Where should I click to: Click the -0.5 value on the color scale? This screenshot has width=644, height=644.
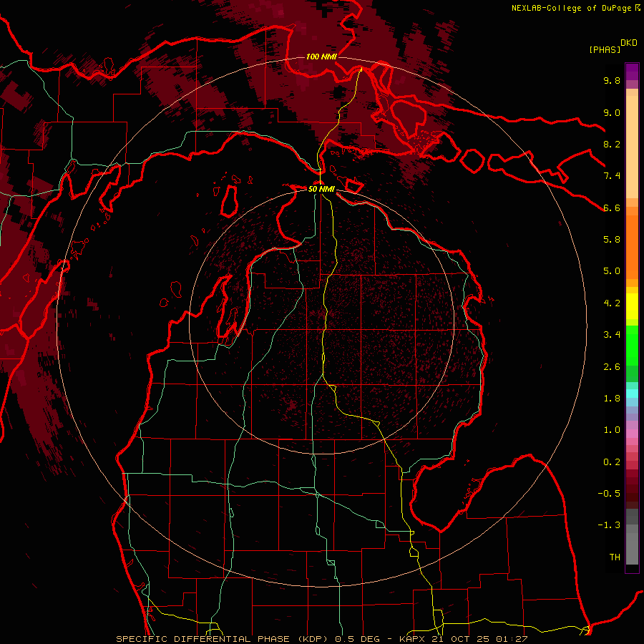(609, 494)
